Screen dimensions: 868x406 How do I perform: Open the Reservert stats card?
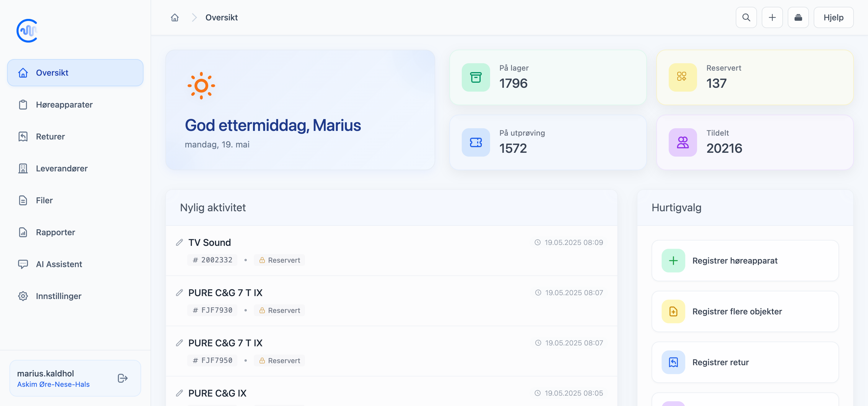[755, 77]
